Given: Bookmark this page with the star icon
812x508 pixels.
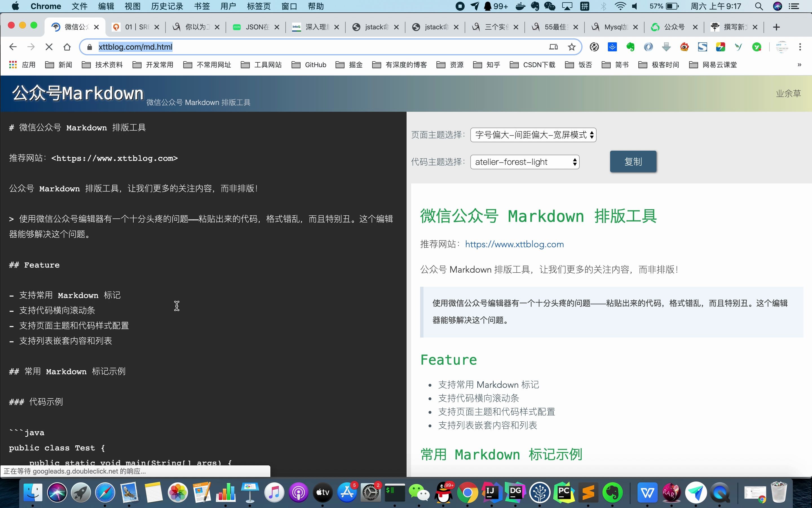Looking at the screenshot, I should [572, 47].
